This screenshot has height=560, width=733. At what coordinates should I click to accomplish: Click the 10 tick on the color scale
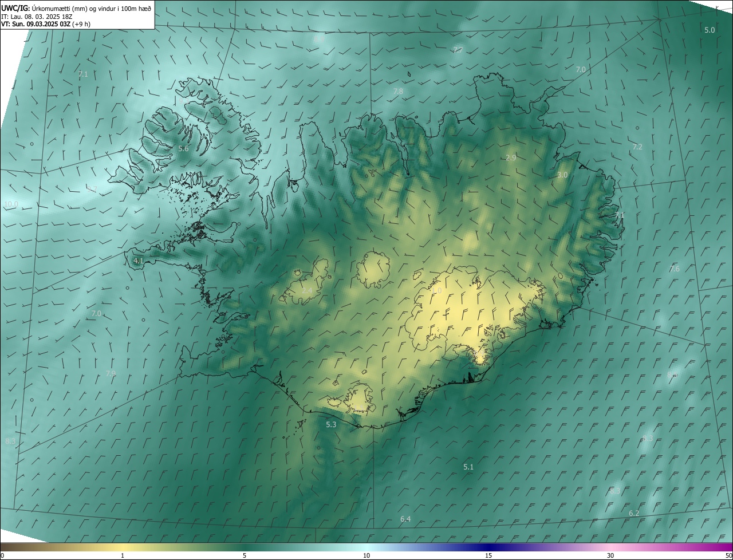point(366,556)
